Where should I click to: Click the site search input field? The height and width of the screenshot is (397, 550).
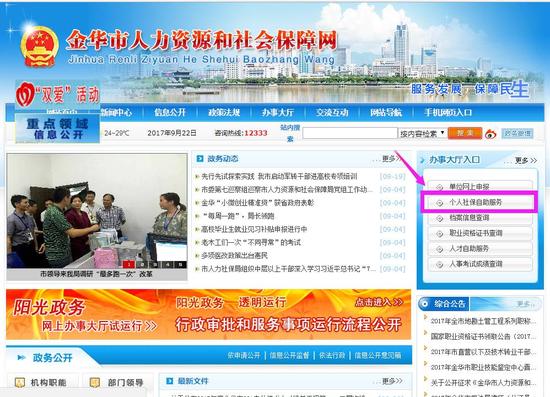click(350, 133)
